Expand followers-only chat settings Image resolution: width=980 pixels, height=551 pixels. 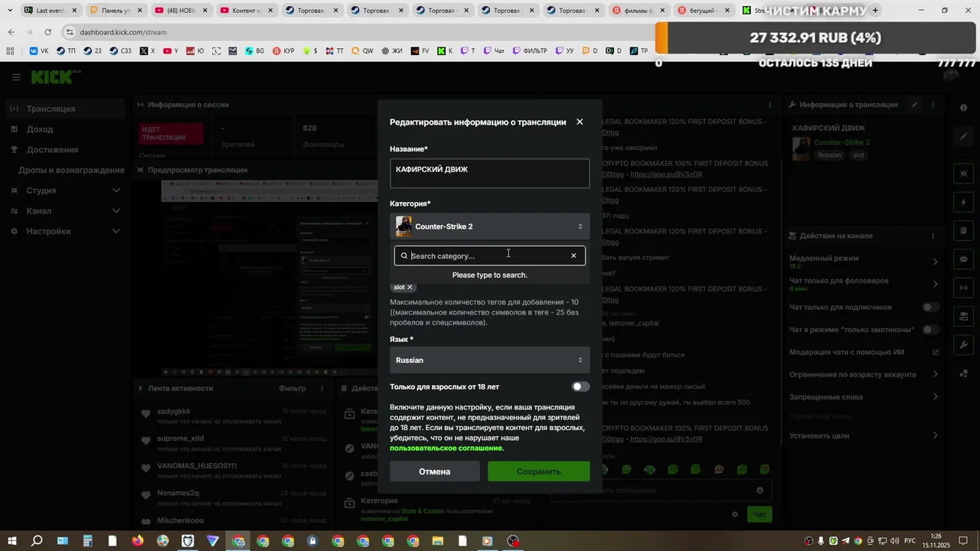[935, 284]
